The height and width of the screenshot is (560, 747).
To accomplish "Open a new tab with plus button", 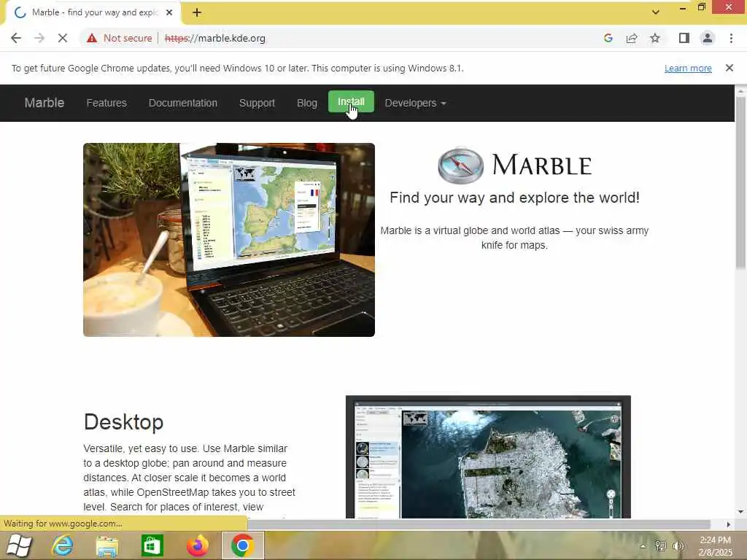I will pyautogui.click(x=197, y=13).
